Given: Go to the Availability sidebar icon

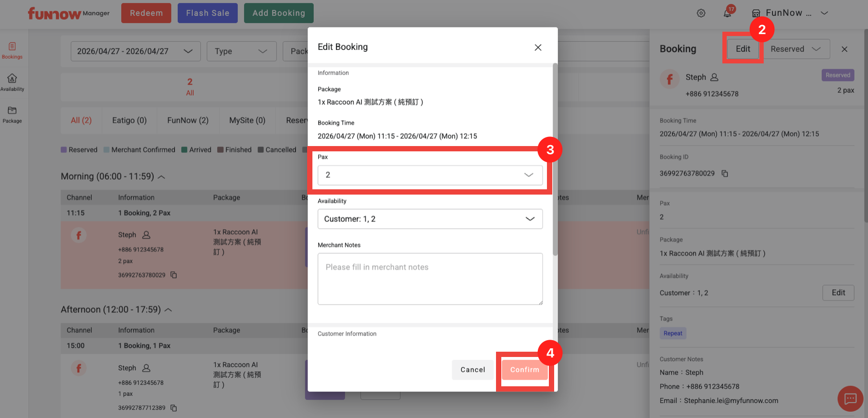Looking at the screenshot, I should [12, 82].
